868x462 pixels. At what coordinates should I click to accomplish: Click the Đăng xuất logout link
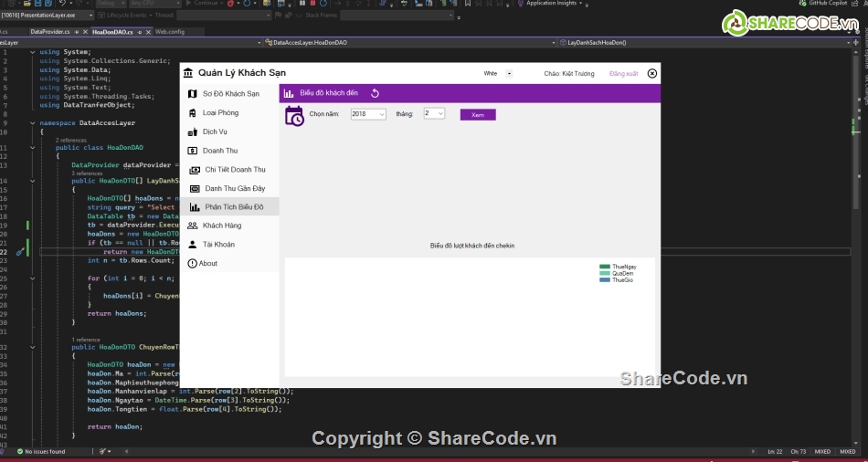pyautogui.click(x=624, y=74)
